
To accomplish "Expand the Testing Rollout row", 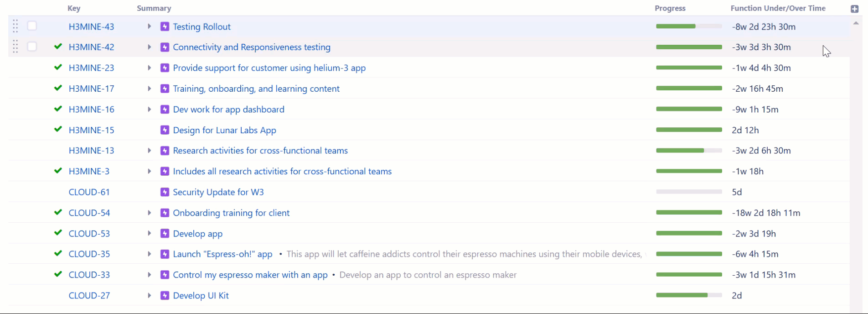I will click(x=149, y=26).
